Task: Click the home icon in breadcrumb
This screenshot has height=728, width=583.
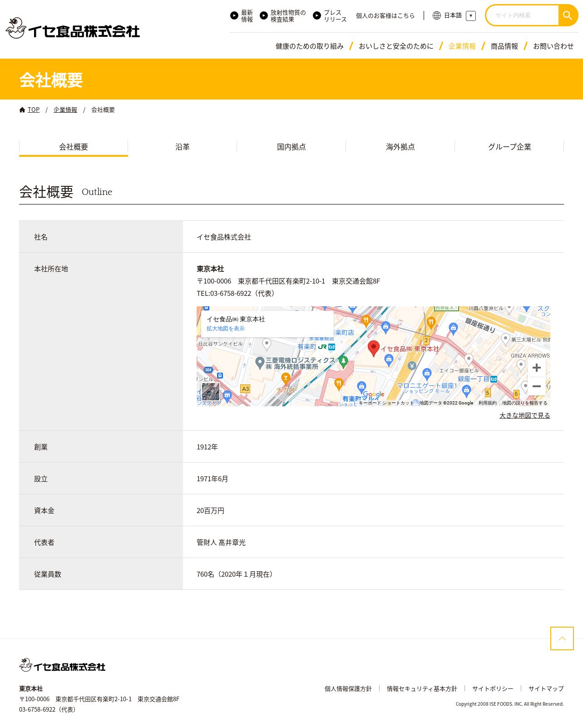Action: tap(22, 110)
